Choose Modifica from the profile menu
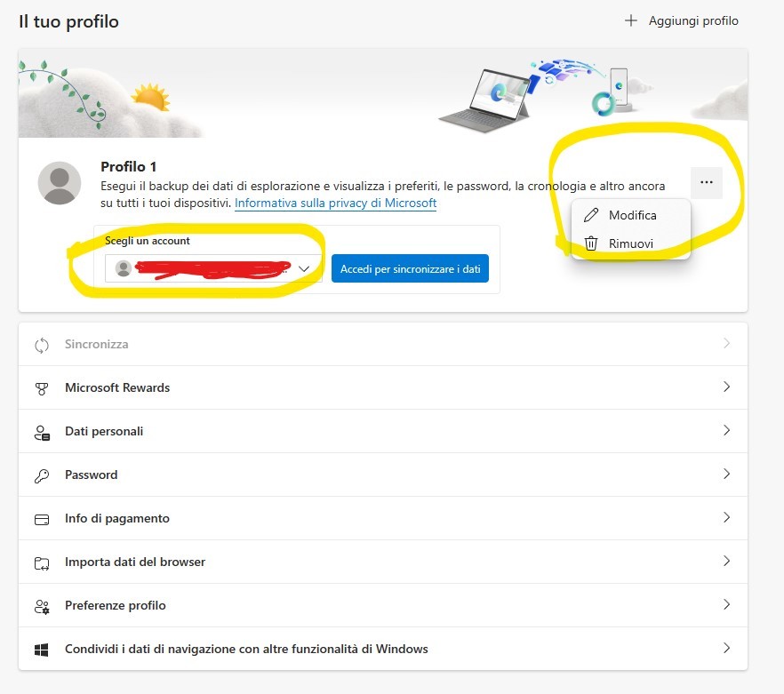The height and width of the screenshot is (694, 784). pos(631,215)
